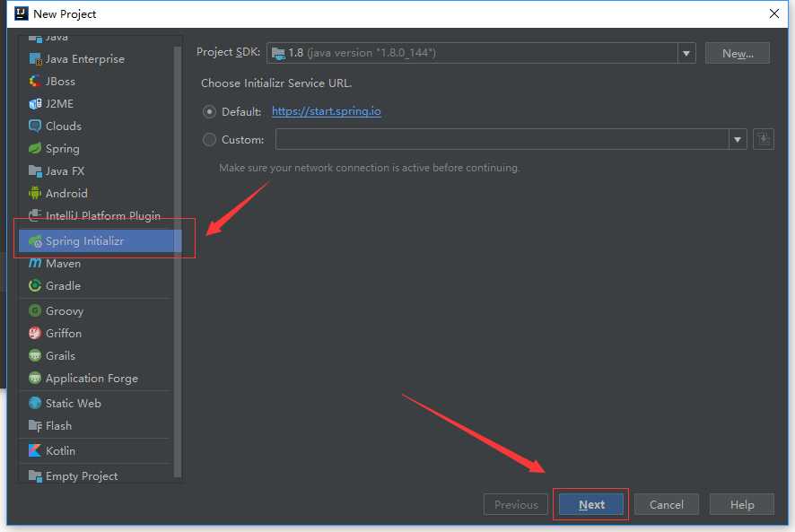This screenshot has height=532, width=795.
Task: Pick the Grails icon
Action: [x=35, y=355]
